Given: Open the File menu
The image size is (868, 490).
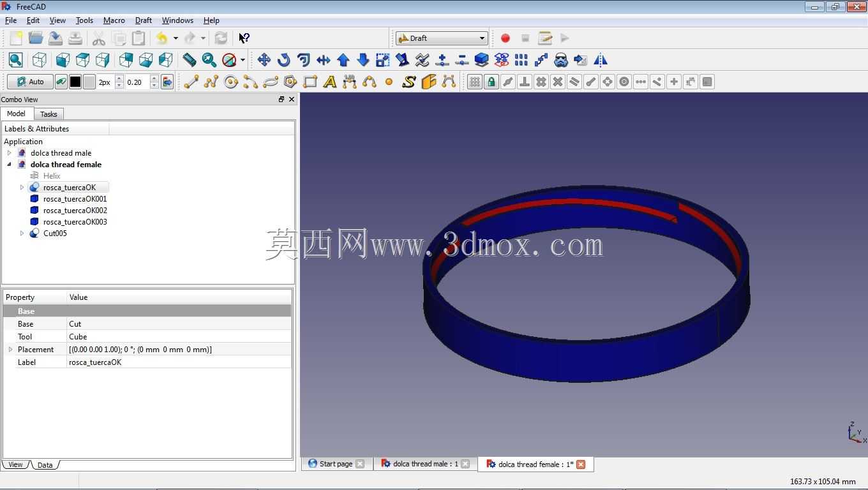Looking at the screenshot, I should tap(11, 20).
